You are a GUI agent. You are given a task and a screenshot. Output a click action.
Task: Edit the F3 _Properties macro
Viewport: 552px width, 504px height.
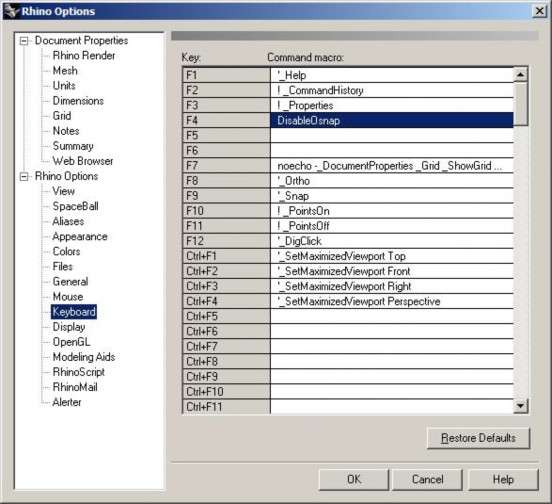(x=392, y=106)
